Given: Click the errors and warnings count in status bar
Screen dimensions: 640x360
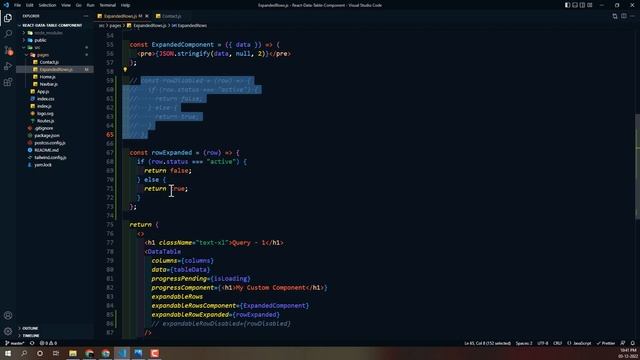Looking at the screenshot, I should point(48,343).
